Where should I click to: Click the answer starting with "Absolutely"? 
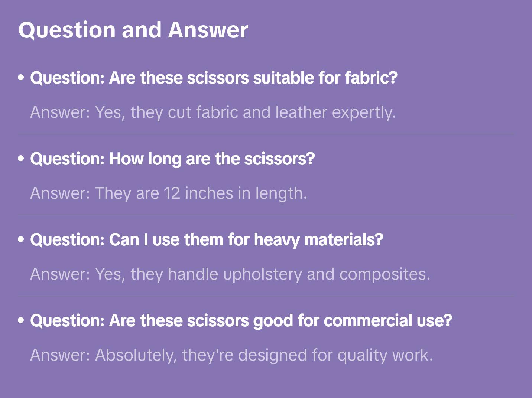(x=231, y=355)
